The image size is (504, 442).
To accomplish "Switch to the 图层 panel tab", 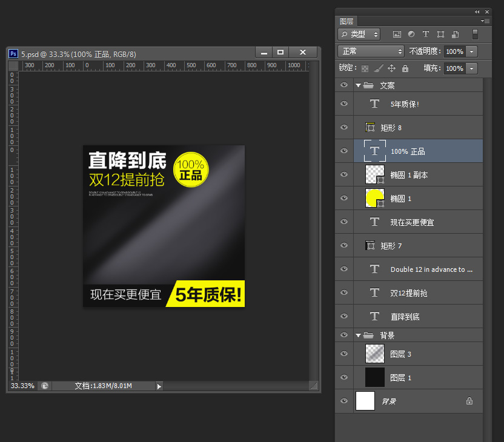I will [x=346, y=21].
